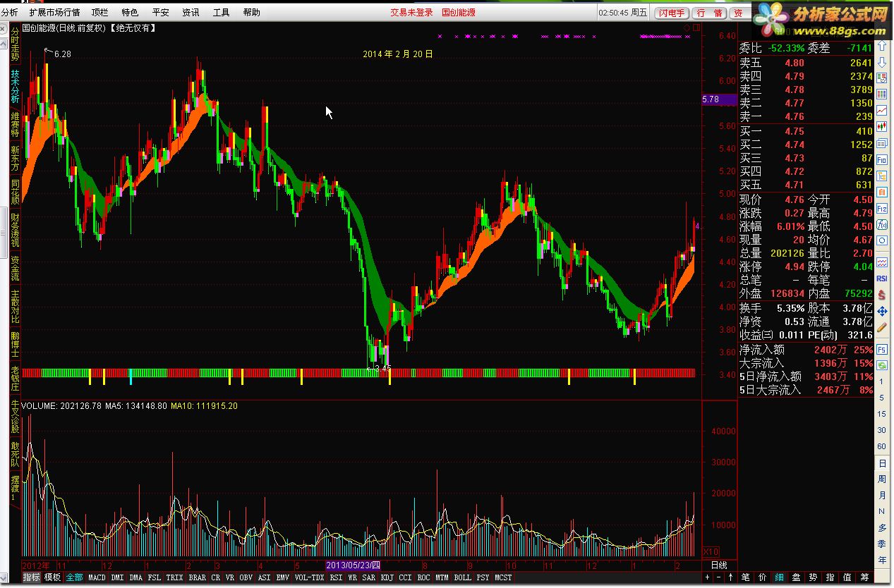Select 月 monthly period button
Screen dimensions: 894x588
point(882,496)
